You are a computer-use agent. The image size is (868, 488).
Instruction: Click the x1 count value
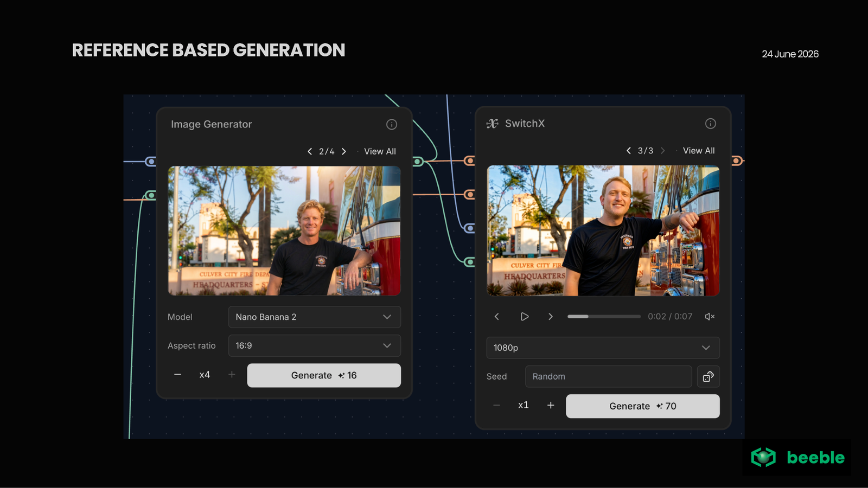coord(524,405)
